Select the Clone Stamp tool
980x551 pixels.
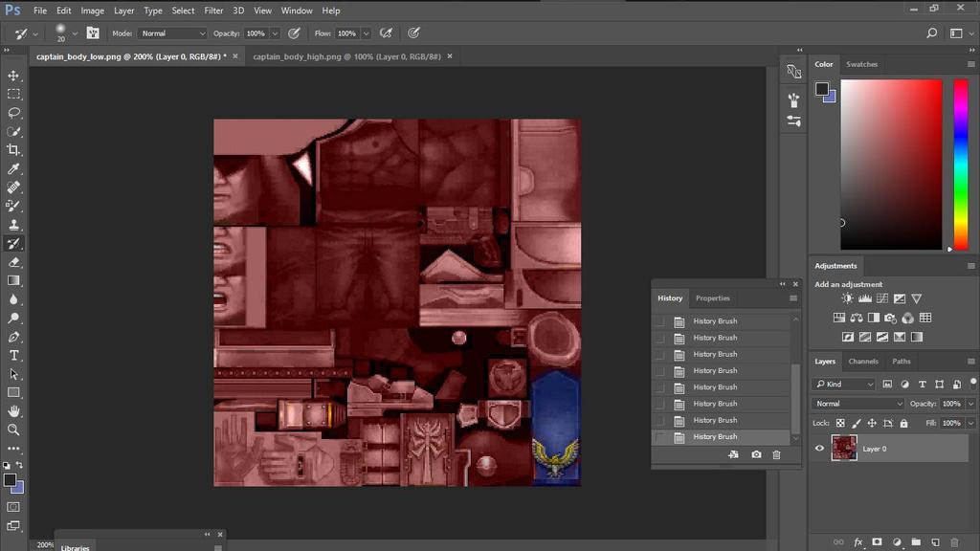13,225
